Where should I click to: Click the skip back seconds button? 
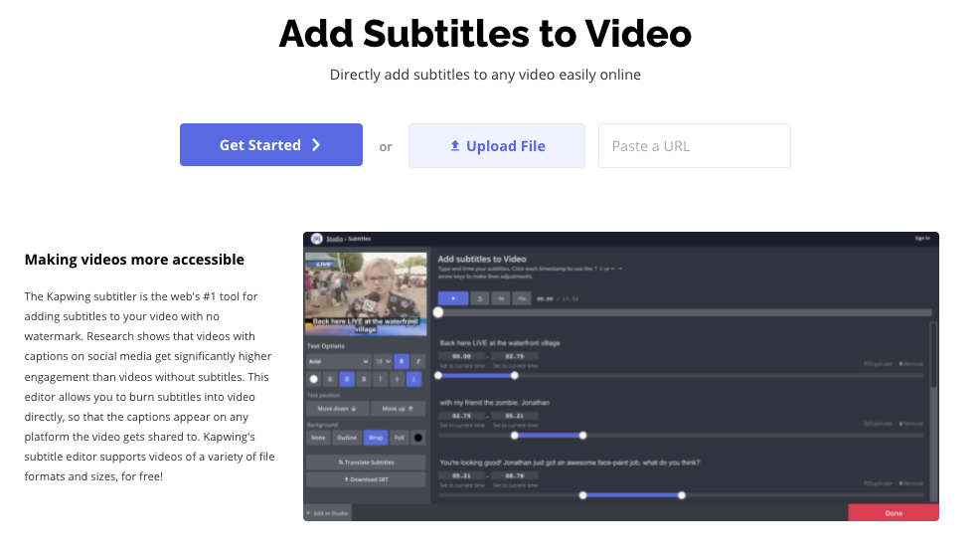click(501, 299)
